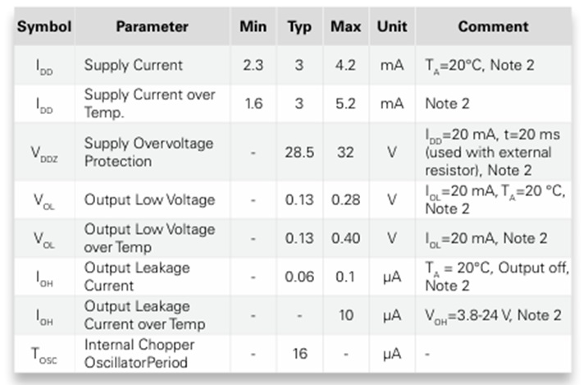Click the Parameter column header
This screenshot has height=385, width=588.
152,27
